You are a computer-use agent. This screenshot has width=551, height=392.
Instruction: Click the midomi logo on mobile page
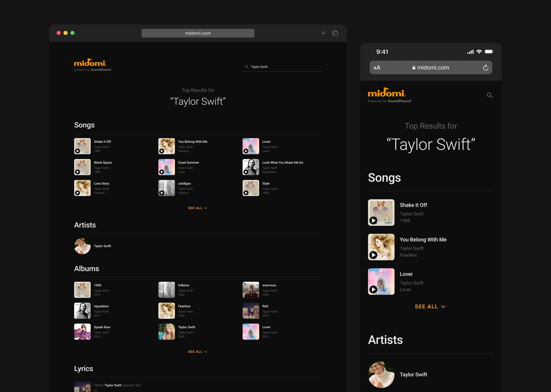coord(389,95)
